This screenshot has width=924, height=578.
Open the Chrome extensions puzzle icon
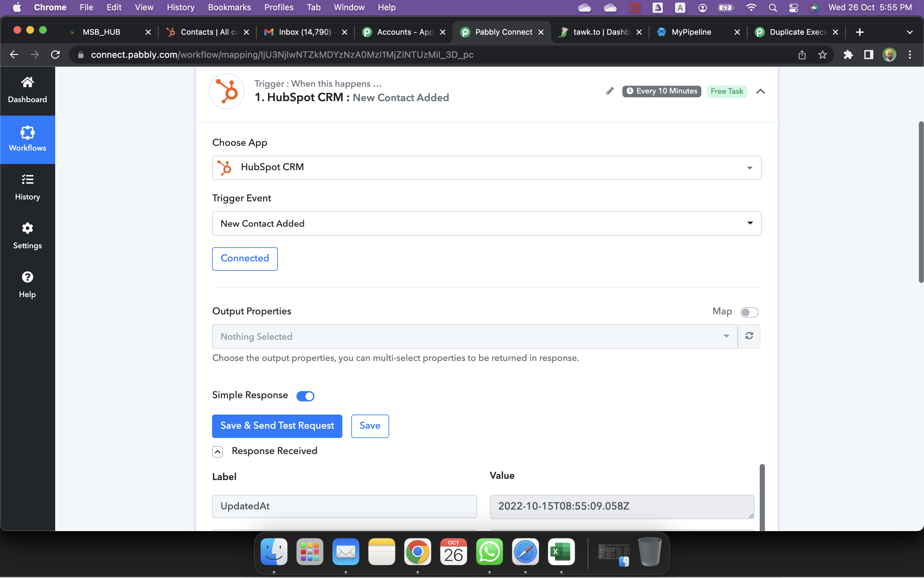click(848, 55)
